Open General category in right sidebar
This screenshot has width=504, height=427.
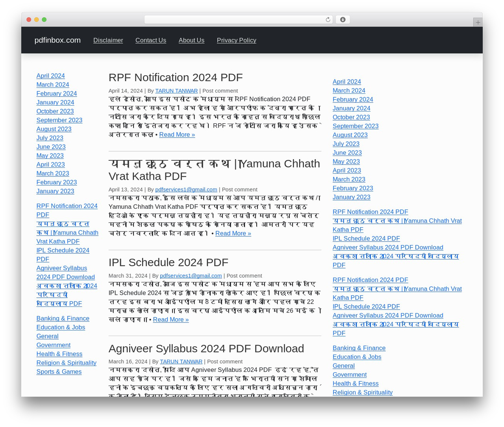point(344,366)
